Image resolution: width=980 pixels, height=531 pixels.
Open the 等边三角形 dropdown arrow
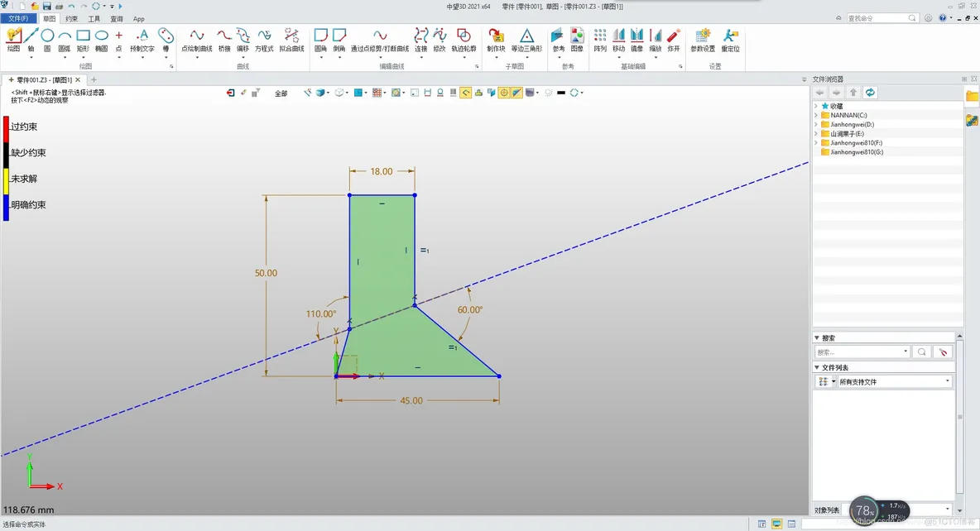coord(527,57)
